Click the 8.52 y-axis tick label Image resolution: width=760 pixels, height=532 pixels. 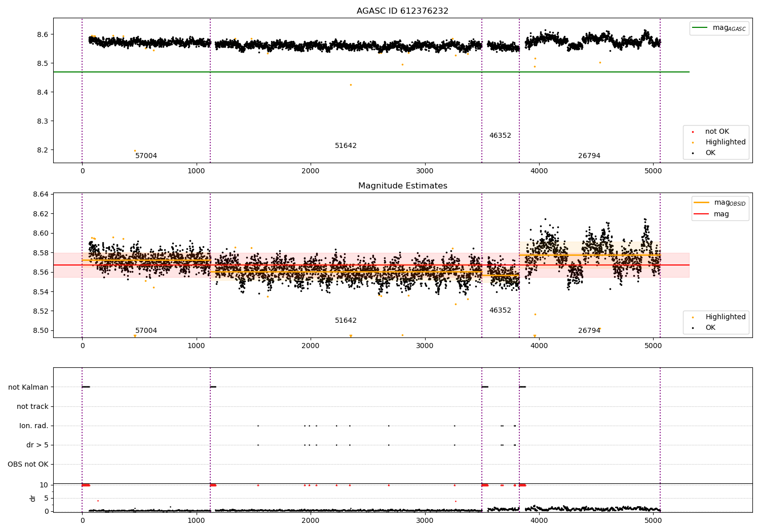coord(41,311)
